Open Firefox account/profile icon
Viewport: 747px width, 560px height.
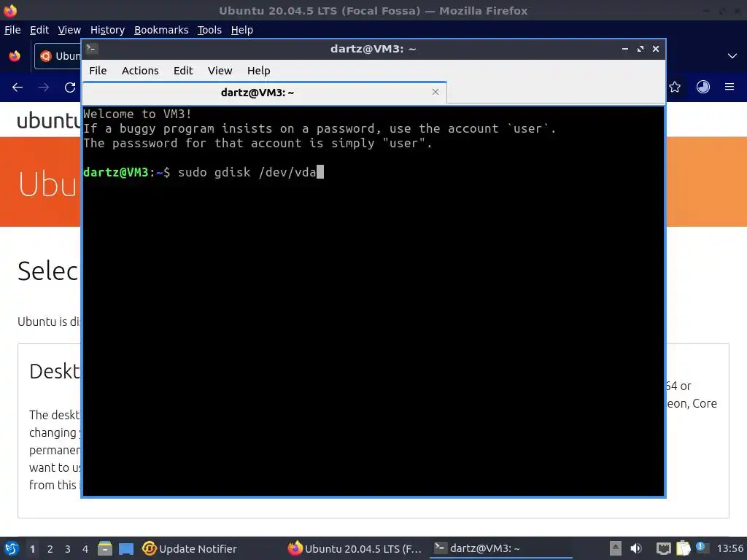point(703,87)
